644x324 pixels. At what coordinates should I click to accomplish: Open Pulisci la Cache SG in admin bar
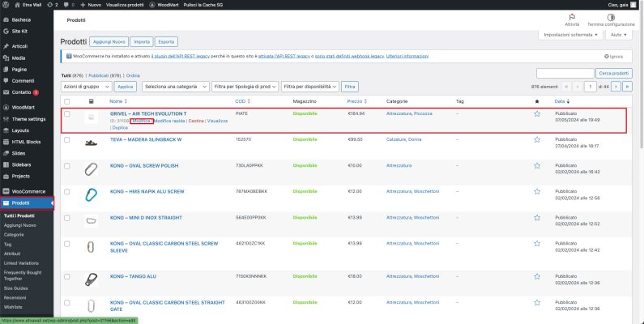pyautogui.click(x=203, y=5)
